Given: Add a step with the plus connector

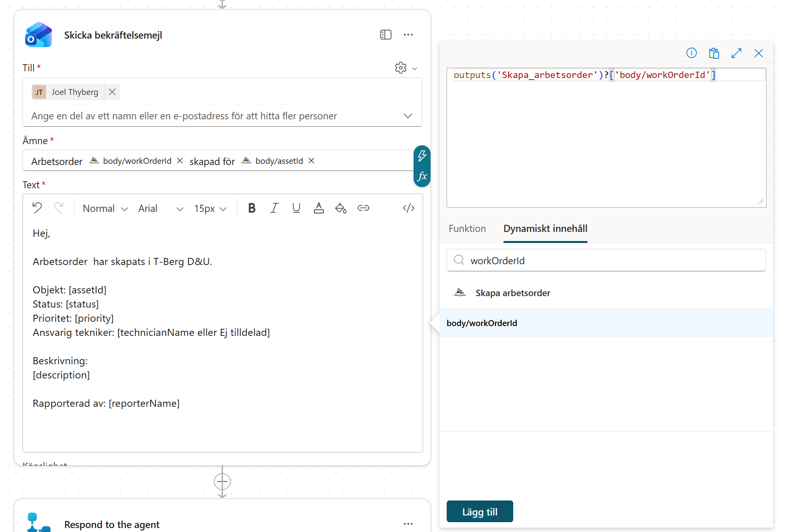Looking at the screenshot, I should (x=222, y=481).
